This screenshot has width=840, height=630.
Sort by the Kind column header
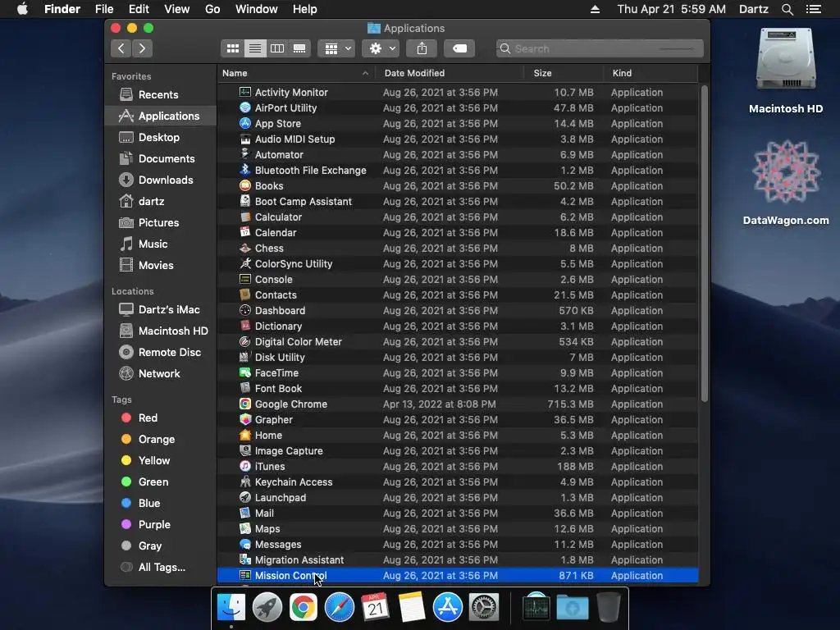pyautogui.click(x=651, y=73)
